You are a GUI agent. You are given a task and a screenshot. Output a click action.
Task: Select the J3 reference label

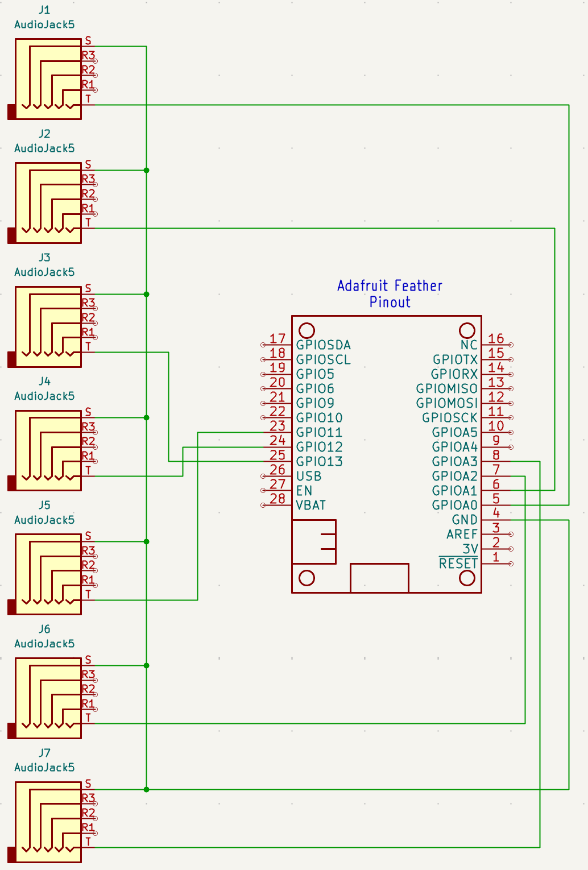point(44,258)
